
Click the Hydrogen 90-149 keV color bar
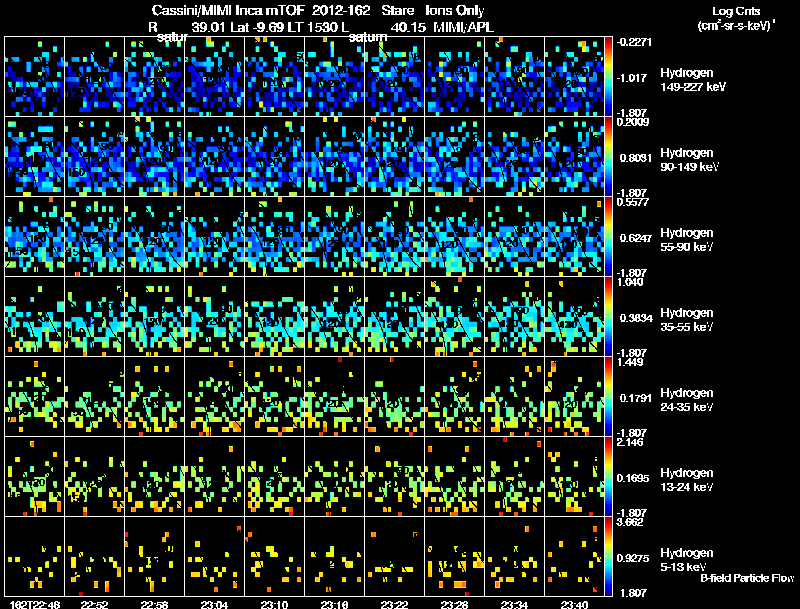tap(608, 157)
